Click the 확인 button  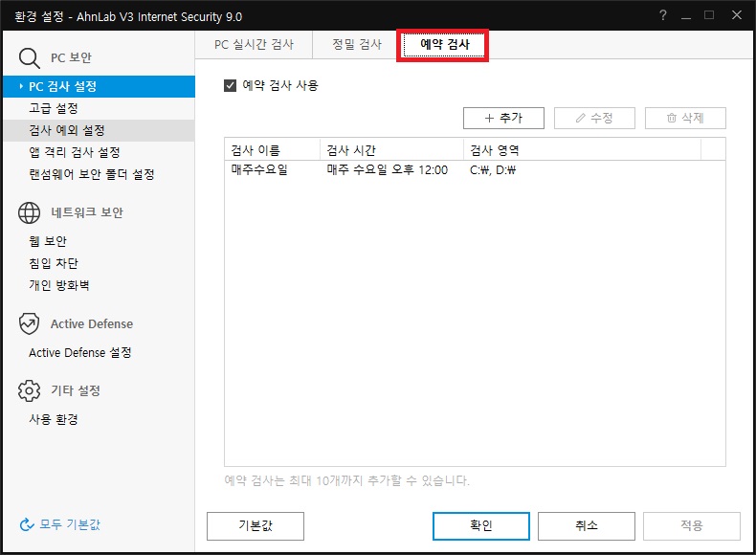click(480, 525)
